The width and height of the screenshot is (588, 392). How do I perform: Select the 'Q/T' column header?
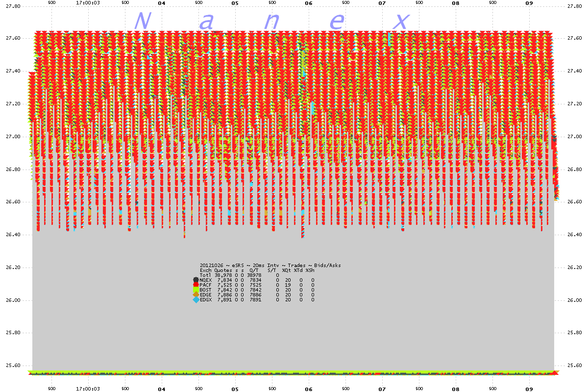click(x=254, y=270)
